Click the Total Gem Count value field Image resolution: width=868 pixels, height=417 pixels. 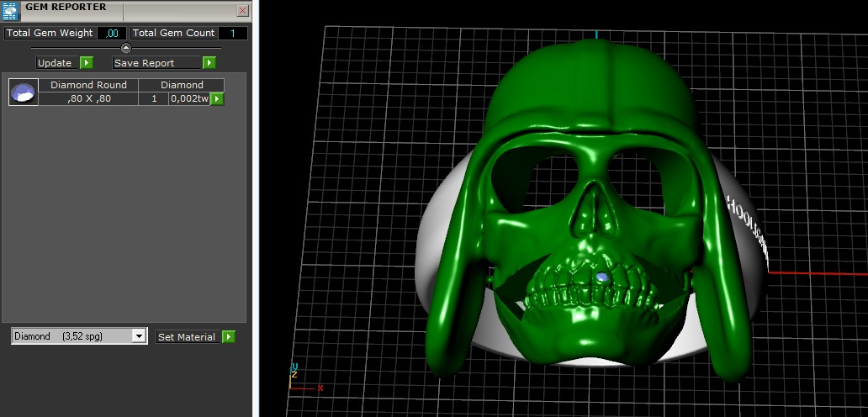(x=232, y=33)
